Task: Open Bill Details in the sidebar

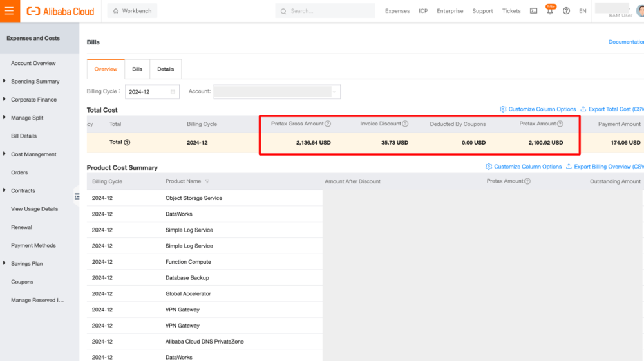Action: tap(24, 136)
